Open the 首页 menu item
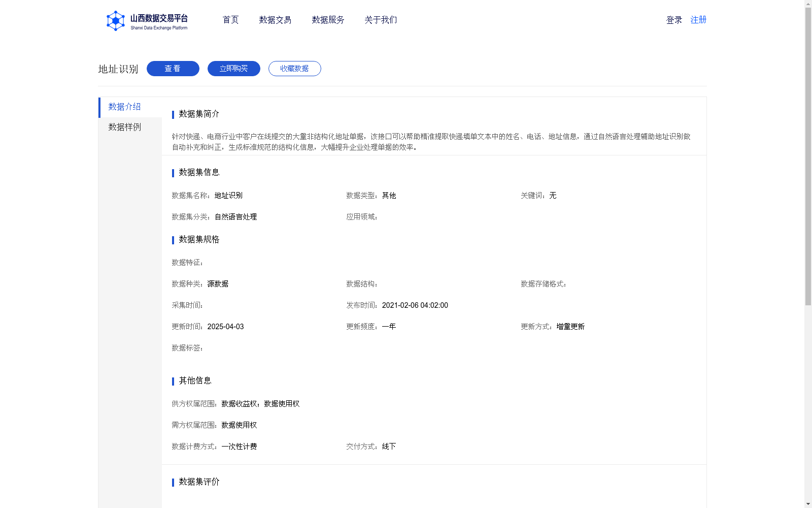 point(230,20)
